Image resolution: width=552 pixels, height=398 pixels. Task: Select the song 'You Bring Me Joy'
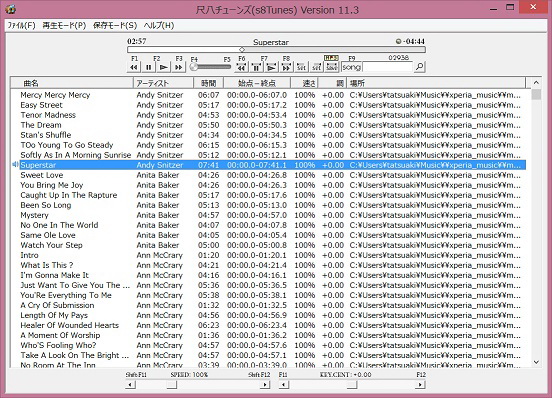52,185
